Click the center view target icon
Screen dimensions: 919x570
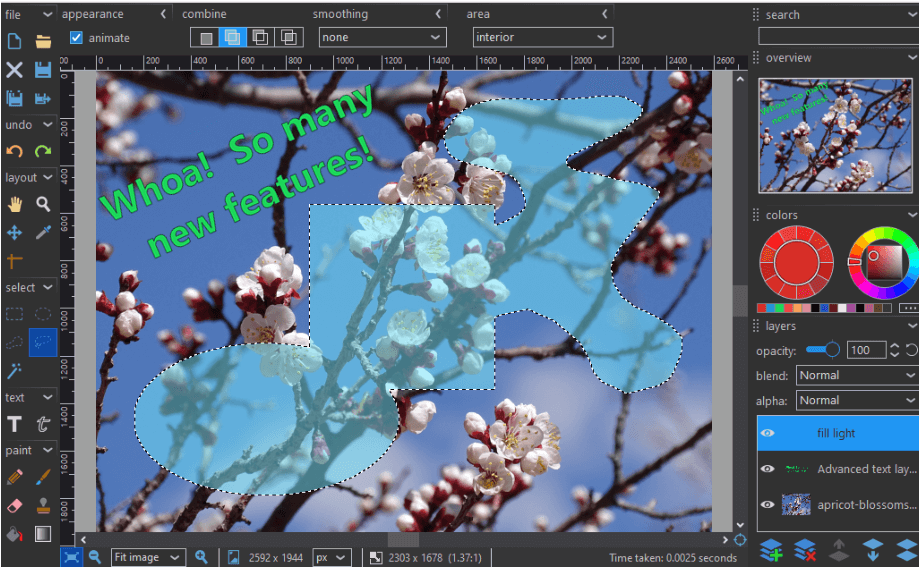pos(740,540)
